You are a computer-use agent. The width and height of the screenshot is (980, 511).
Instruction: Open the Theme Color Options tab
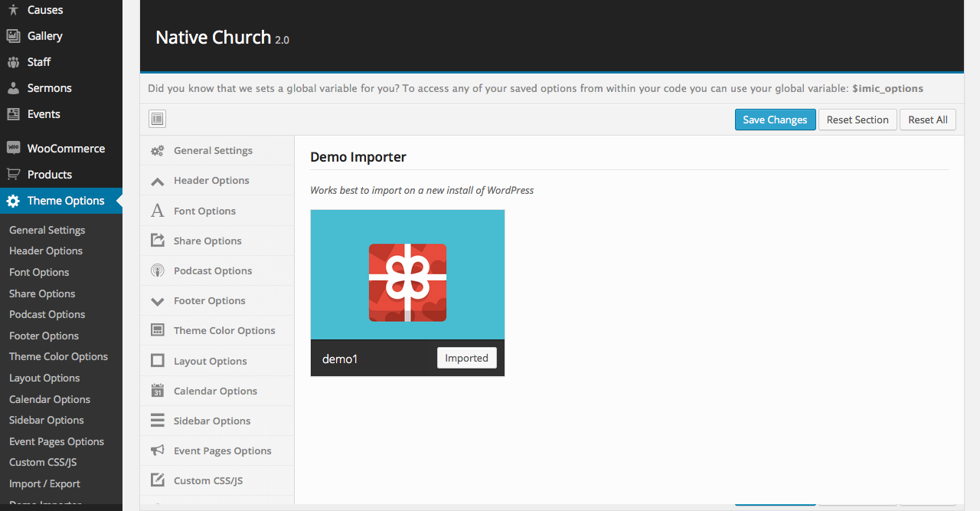point(224,331)
